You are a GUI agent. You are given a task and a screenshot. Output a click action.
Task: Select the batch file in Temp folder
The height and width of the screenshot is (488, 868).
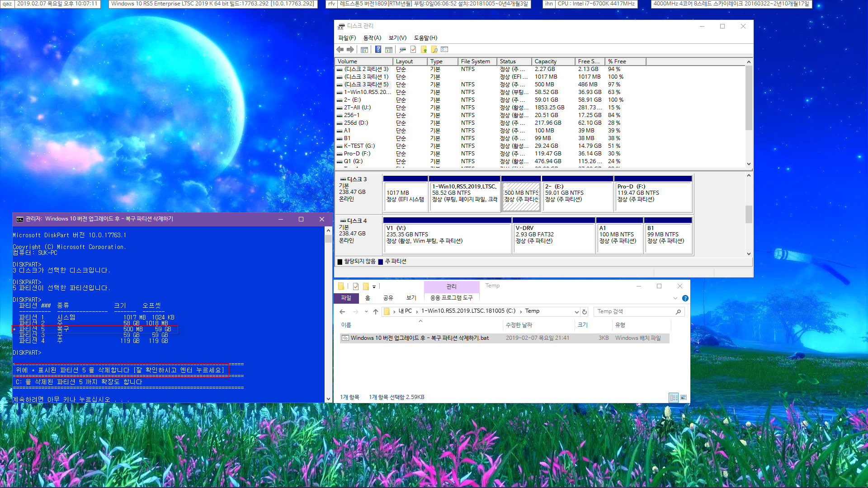(x=504, y=338)
